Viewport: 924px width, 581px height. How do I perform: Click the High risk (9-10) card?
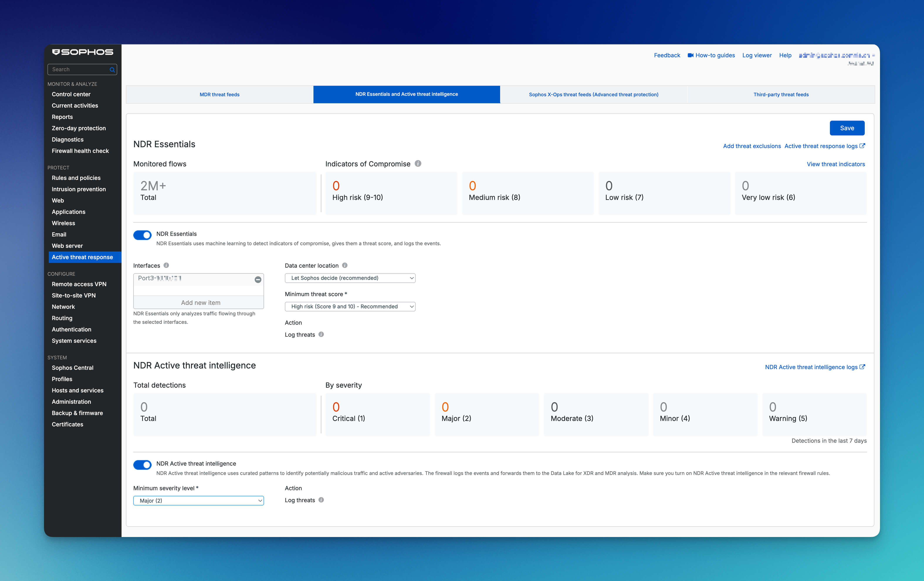tap(391, 193)
